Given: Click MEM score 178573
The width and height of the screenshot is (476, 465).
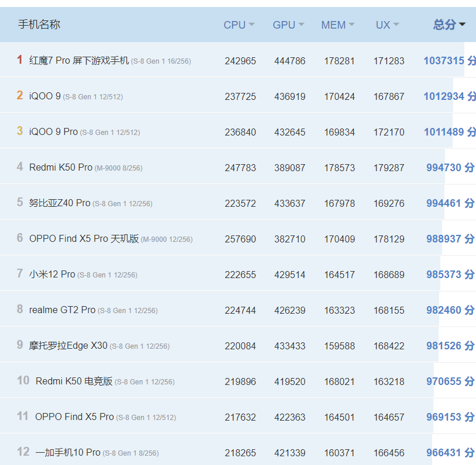Looking at the screenshot, I should point(339,168).
